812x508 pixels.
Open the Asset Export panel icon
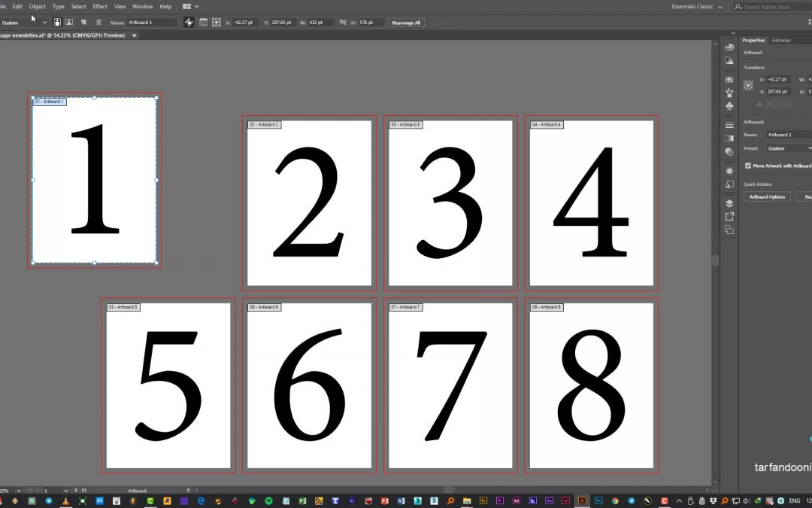point(729,217)
